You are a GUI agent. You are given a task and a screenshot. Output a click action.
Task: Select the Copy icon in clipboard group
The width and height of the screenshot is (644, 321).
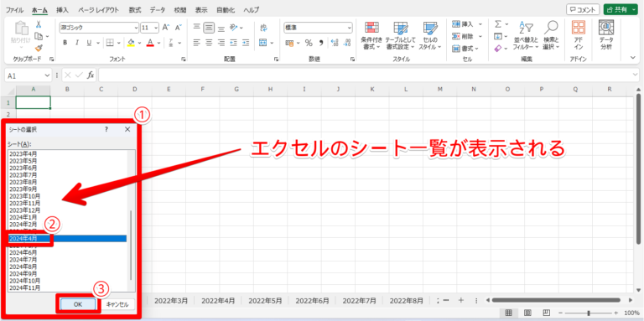point(39,36)
